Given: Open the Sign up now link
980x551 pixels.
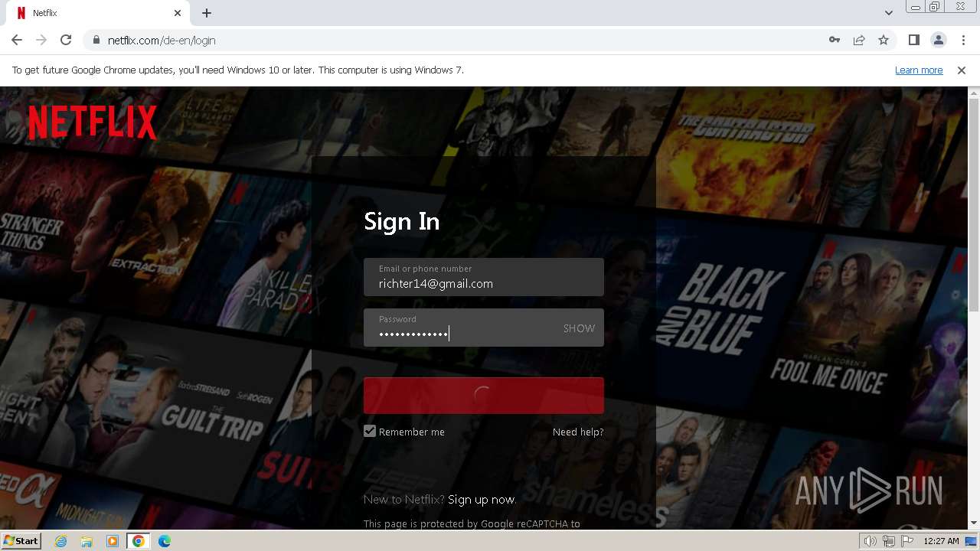Looking at the screenshot, I should [x=482, y=499].
